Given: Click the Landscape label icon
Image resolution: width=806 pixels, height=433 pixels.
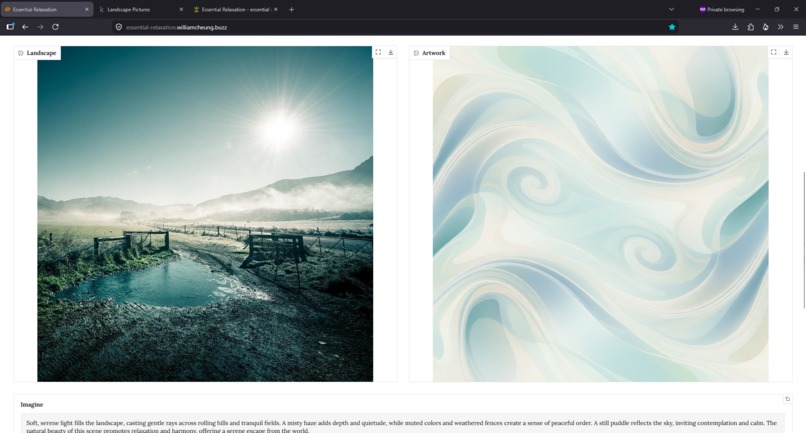Looking at the screenshot, I should (x=21, y=53).
